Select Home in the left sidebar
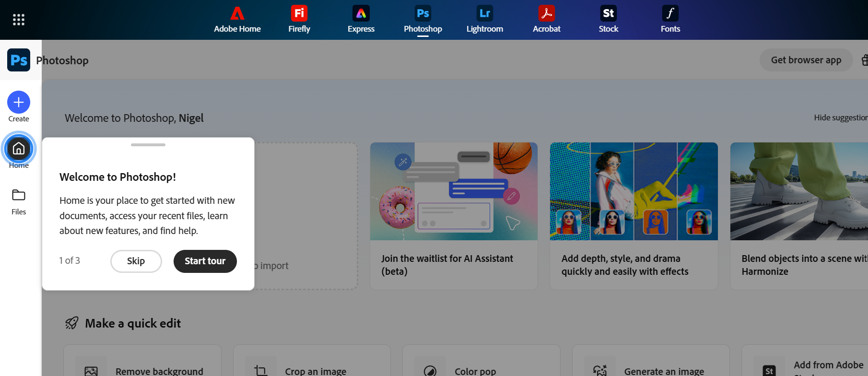 [x=19, y=149]
